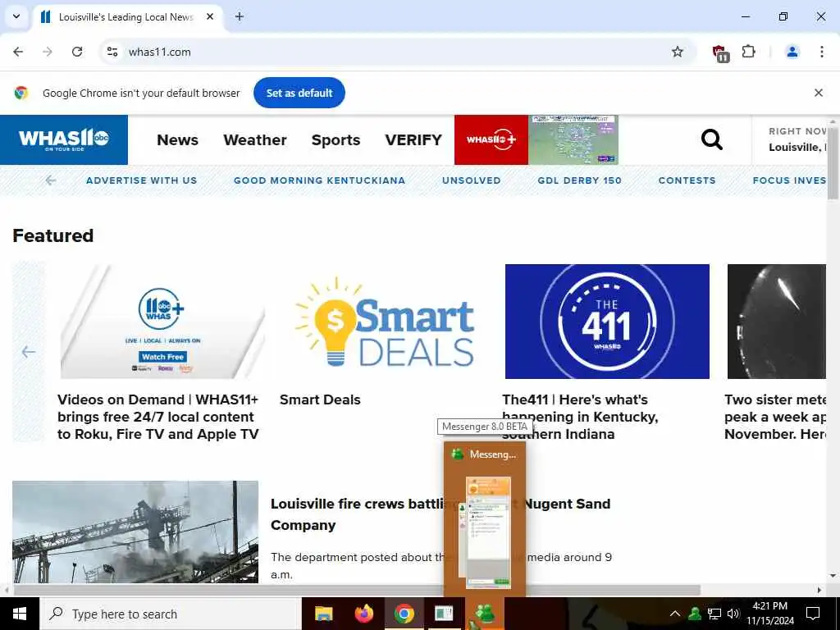The height and width of the screenshot is (630, 840).
Task: Open a new browser tab
Action: pos(240,16)
